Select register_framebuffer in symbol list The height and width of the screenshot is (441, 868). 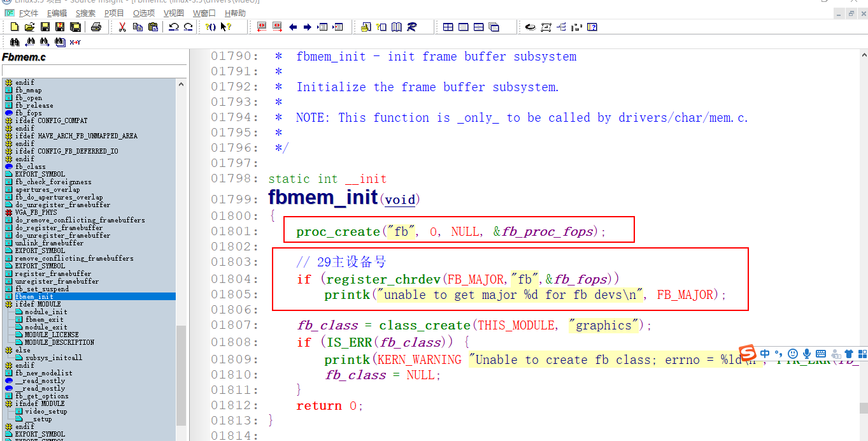53,273
